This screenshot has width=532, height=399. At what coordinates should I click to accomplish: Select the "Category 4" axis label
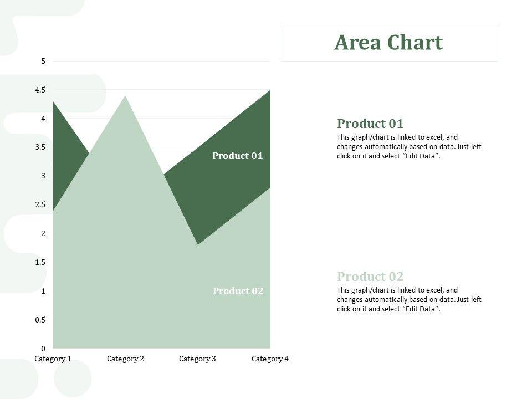(270, 359)
